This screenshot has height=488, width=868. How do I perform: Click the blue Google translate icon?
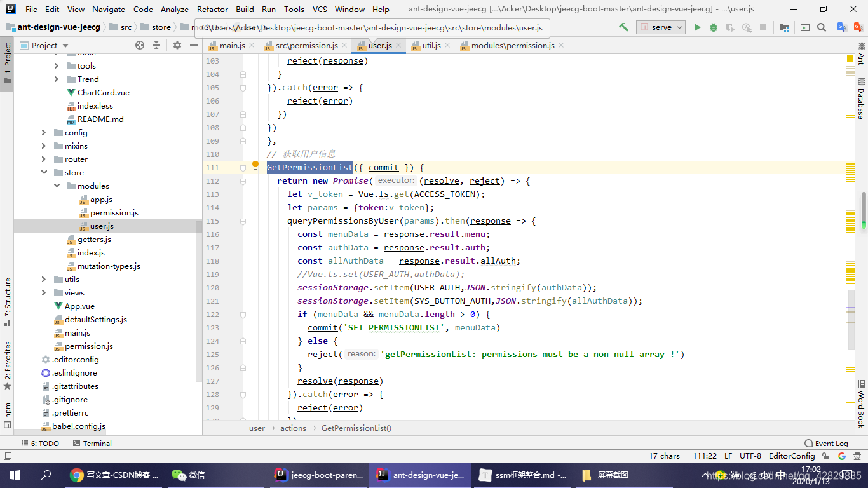click(842, 27)
